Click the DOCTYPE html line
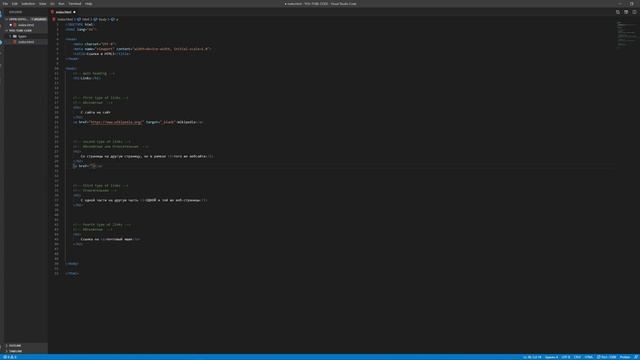The width and height of the screenshot is (640, 360). click(x=80, y=24)
